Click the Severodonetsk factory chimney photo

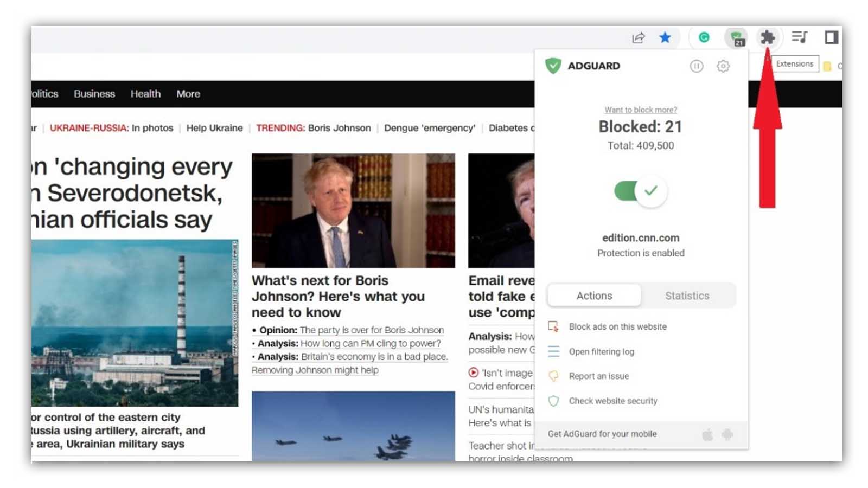(135, 323)
